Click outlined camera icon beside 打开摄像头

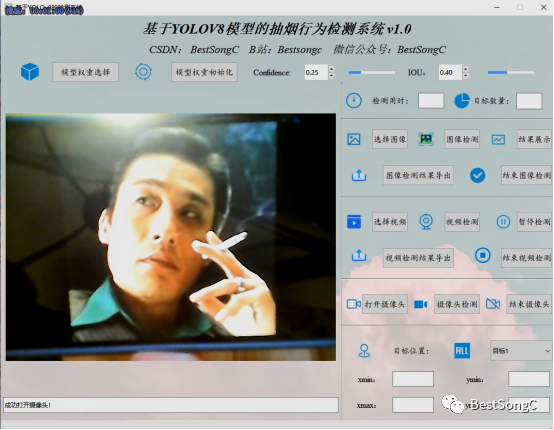[354, 304]
